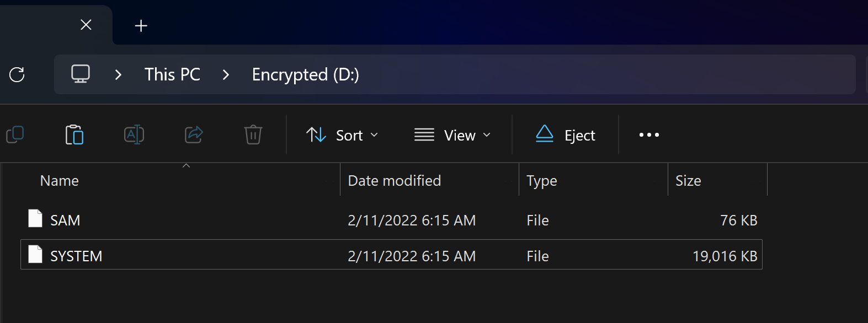
Task: Expand chevron after This PC
Action: (x=226, y=75)
